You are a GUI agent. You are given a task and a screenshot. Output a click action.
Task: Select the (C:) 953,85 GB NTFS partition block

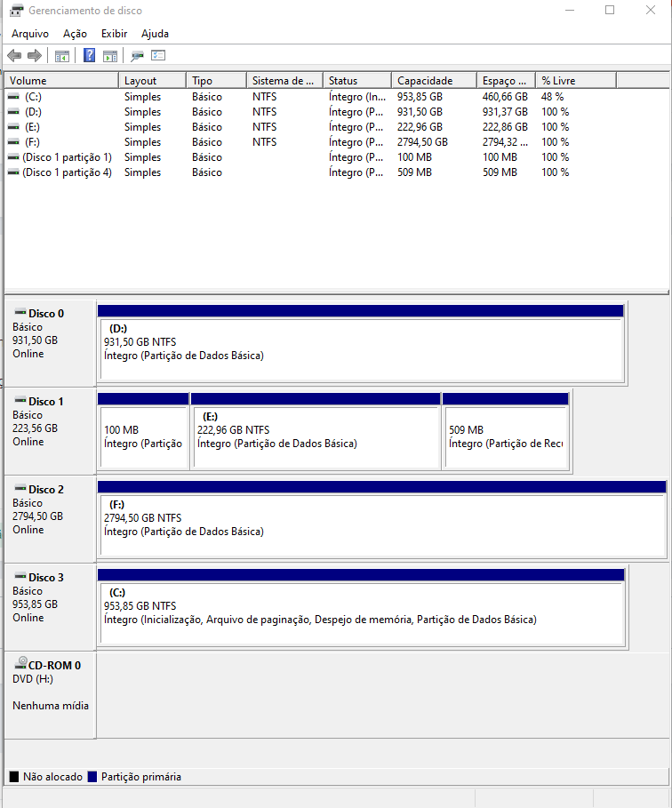coord(361,608)
